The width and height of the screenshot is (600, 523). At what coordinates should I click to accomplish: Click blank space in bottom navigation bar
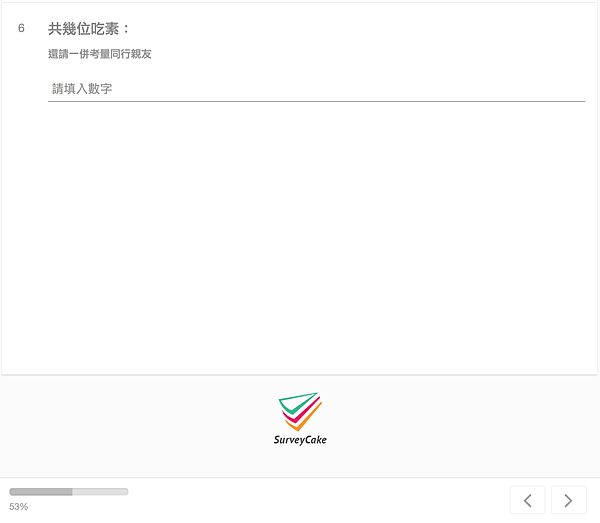pos(318,500)
